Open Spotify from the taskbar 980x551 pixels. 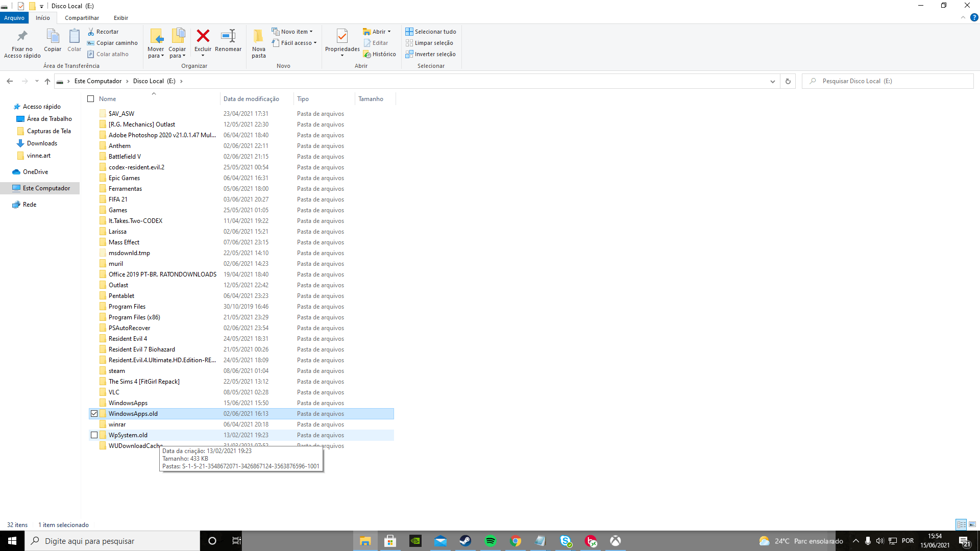pos(490,541)
